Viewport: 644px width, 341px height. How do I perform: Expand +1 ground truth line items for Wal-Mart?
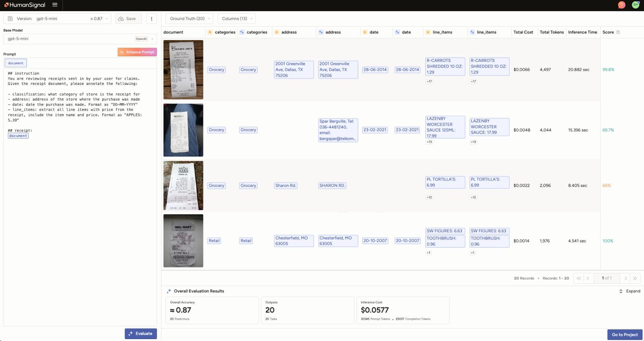429,253
